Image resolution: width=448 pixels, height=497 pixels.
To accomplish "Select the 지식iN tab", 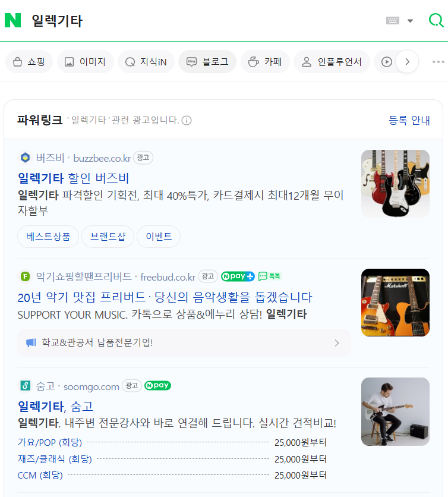I will pos(146,61).
